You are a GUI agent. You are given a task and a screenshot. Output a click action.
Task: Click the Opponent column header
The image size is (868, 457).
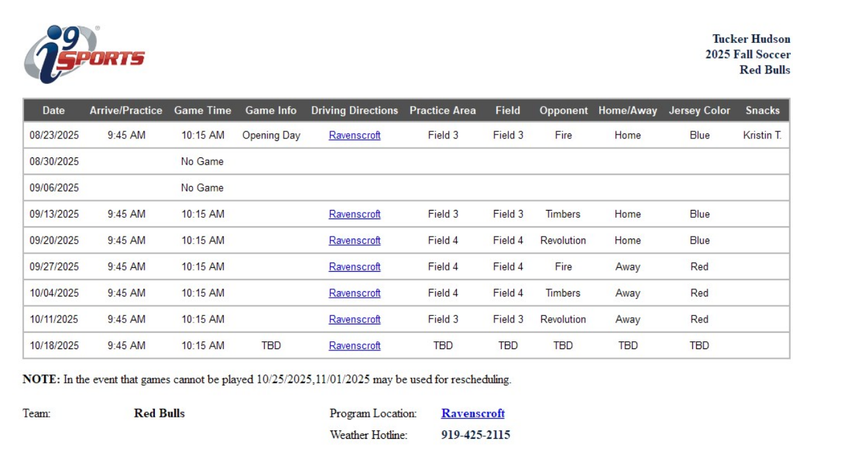tap(563, 111)
